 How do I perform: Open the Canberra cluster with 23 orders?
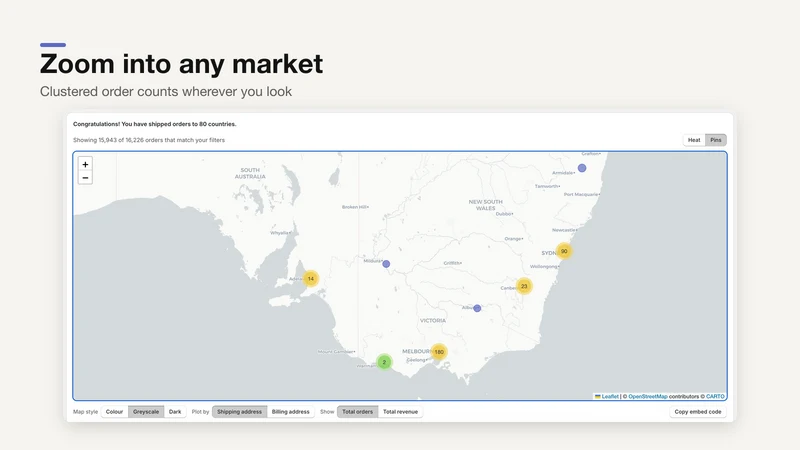524,286
